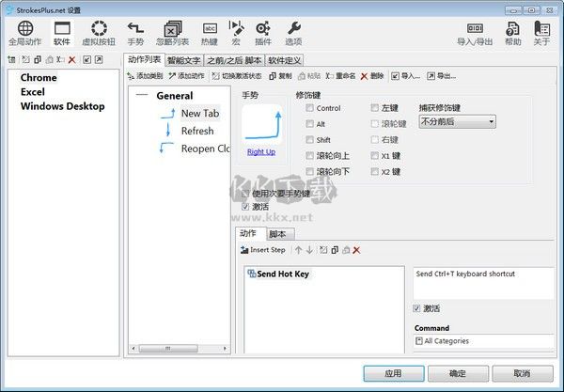
Task: Switch to the 之前/之后 脚本 tab
Action: (x=234, y=60)
